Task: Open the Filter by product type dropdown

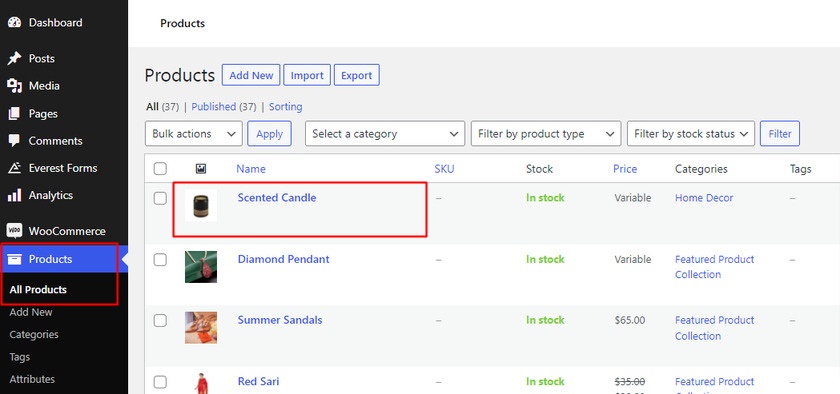Action: click(546, 133)
